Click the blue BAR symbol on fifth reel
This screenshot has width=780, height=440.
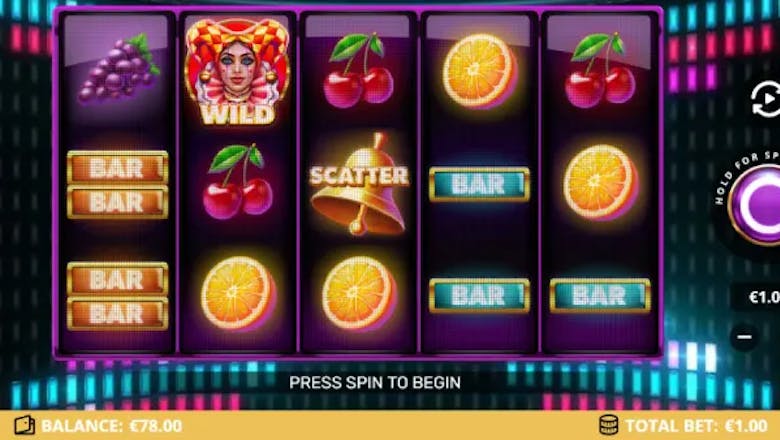(600, 296)
